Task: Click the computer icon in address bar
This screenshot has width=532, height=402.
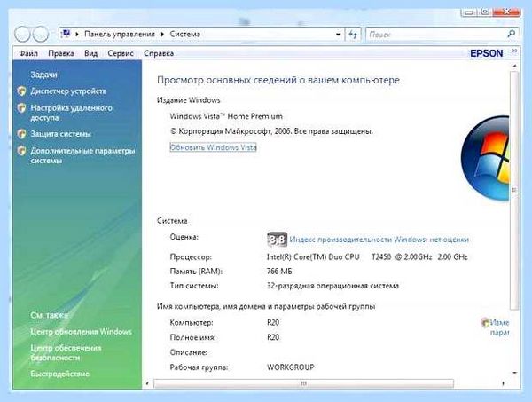Action: click(66, 34)
